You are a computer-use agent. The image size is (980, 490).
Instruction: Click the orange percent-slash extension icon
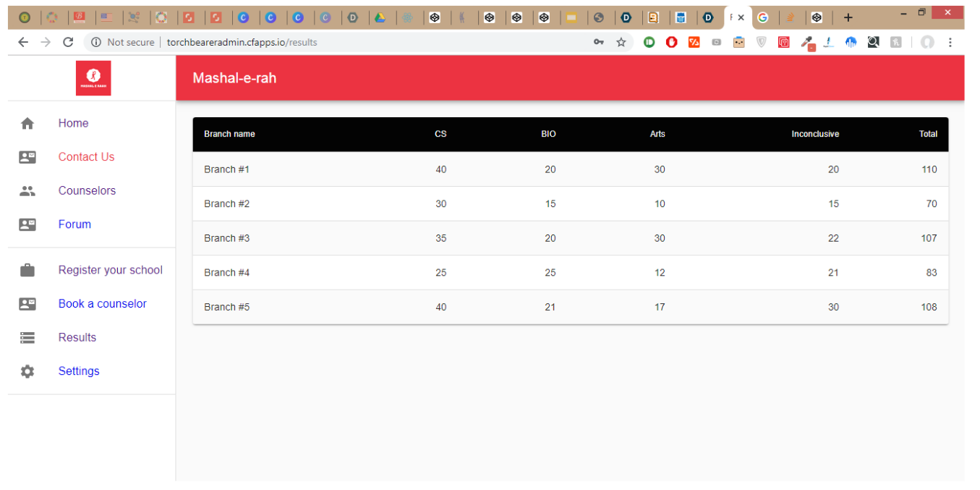pos(694,42)
